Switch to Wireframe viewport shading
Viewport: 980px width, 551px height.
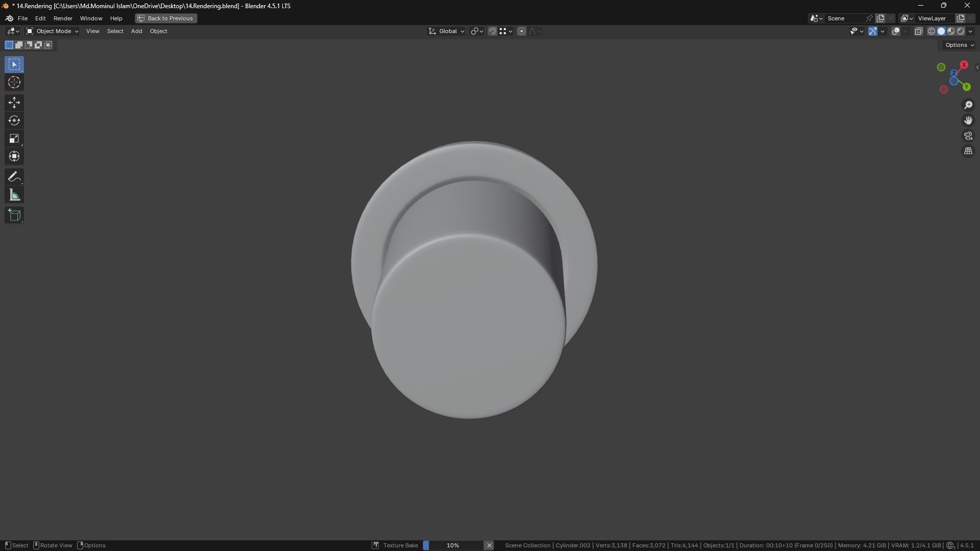coord(932,32)
